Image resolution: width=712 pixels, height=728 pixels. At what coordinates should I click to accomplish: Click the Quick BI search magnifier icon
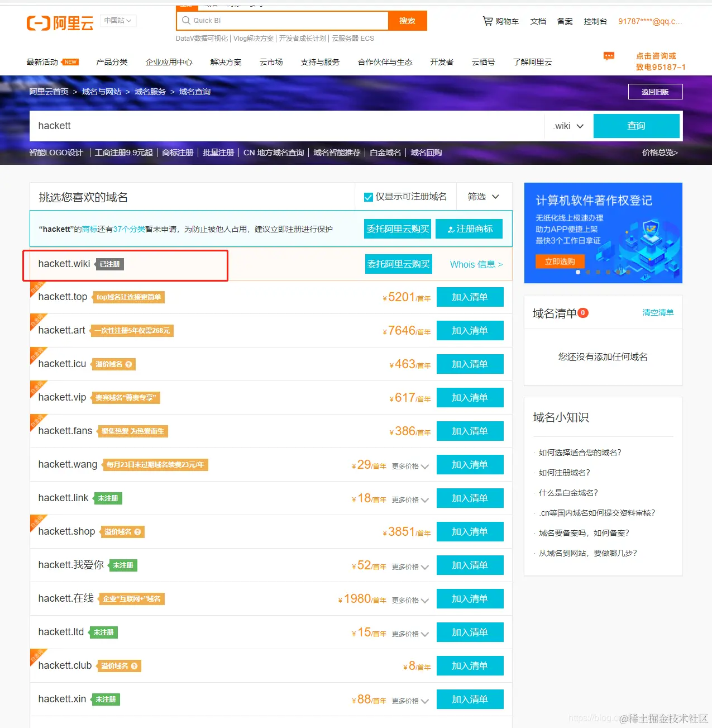tap(186, 21)
